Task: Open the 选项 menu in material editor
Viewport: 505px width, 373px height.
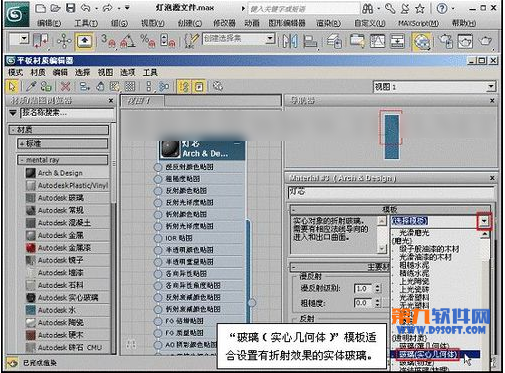Action: coord(127,72)
